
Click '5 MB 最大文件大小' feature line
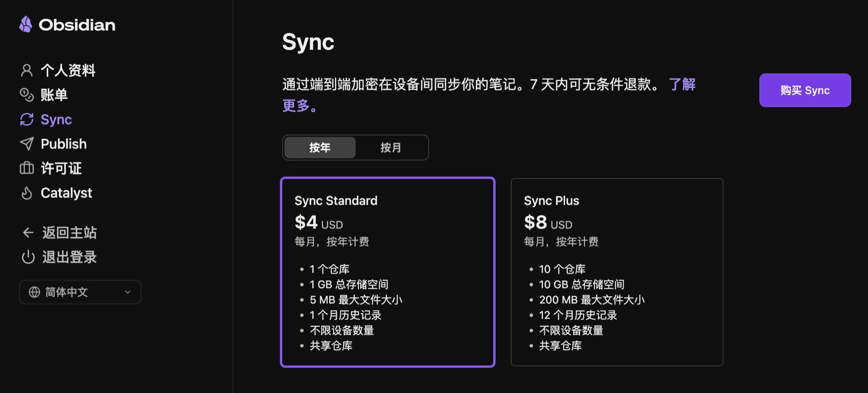(356, 300)
